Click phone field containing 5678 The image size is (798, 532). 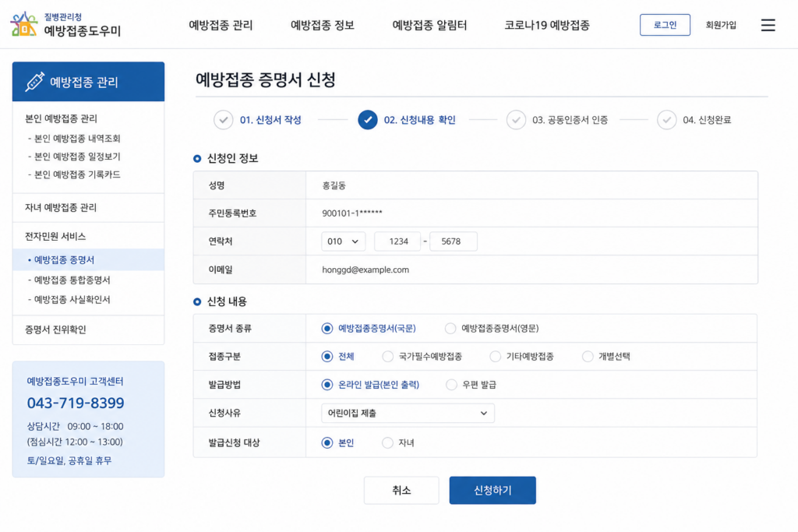[454, 241]
